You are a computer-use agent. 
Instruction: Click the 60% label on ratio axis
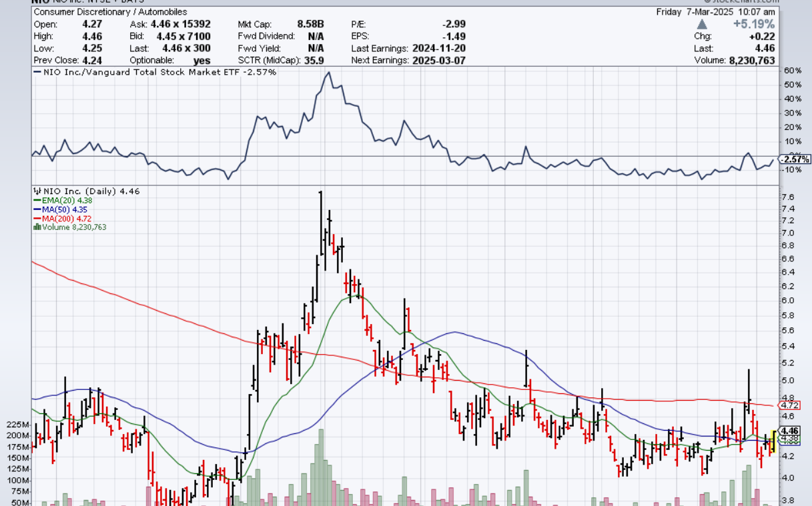point(792,71)
